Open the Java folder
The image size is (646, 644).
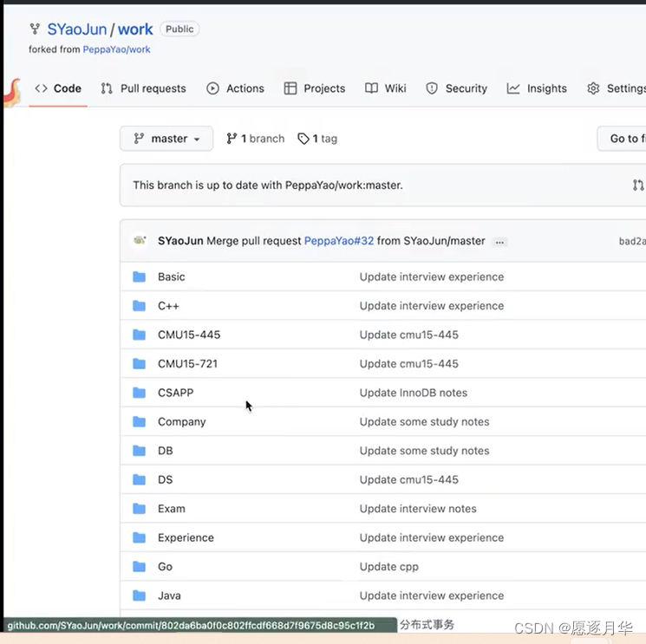click(169, 595)
